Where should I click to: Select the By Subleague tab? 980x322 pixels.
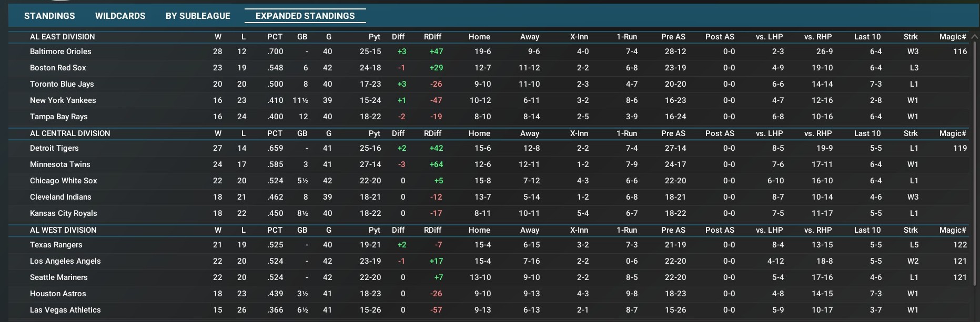[198, 16]
